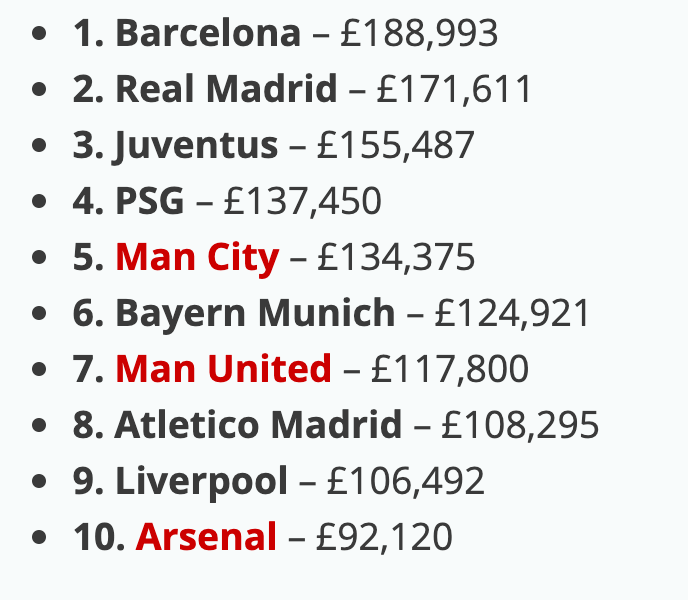Screen dimensions: 688x600
Task: Click the £155,487 figure
Action: pyautogui.click(x=396, y=145)
